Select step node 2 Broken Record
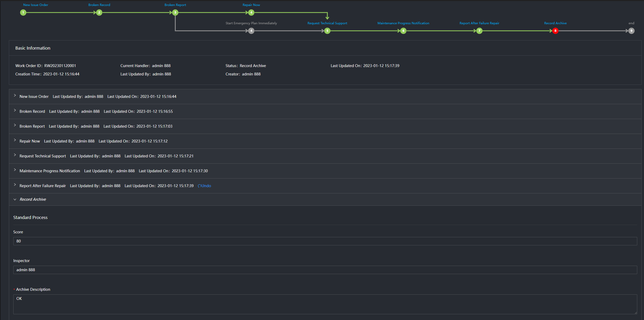 pyautogui.click(x=99, y=12)
